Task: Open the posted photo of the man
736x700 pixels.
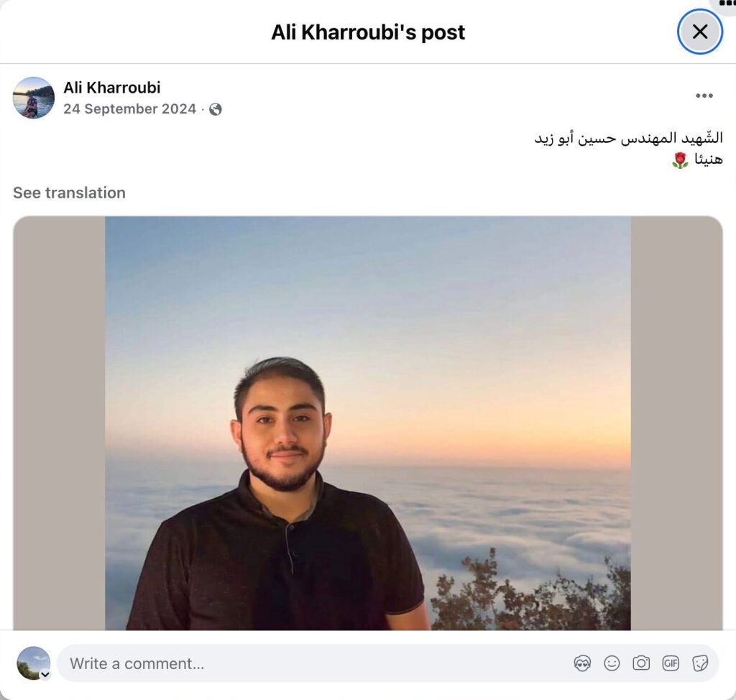Action: 368,423
